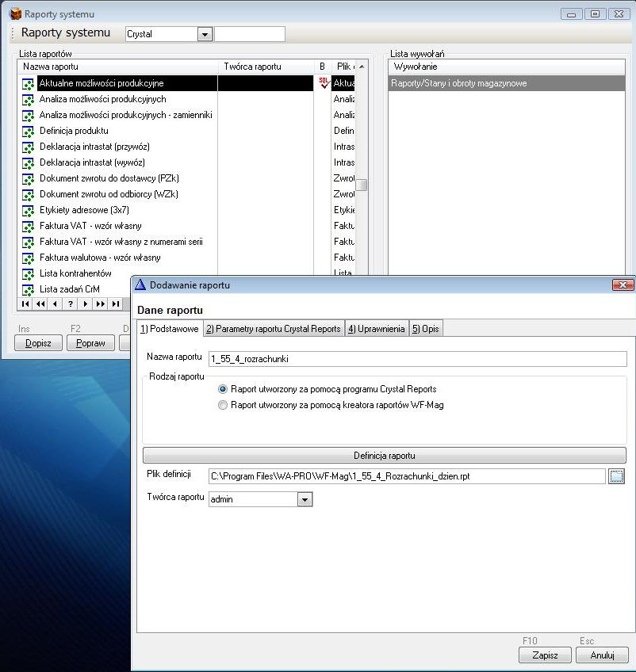Open the Crystal report type dropdown
This screenshot has width=636, height=672.
click(x=205, y=34)
